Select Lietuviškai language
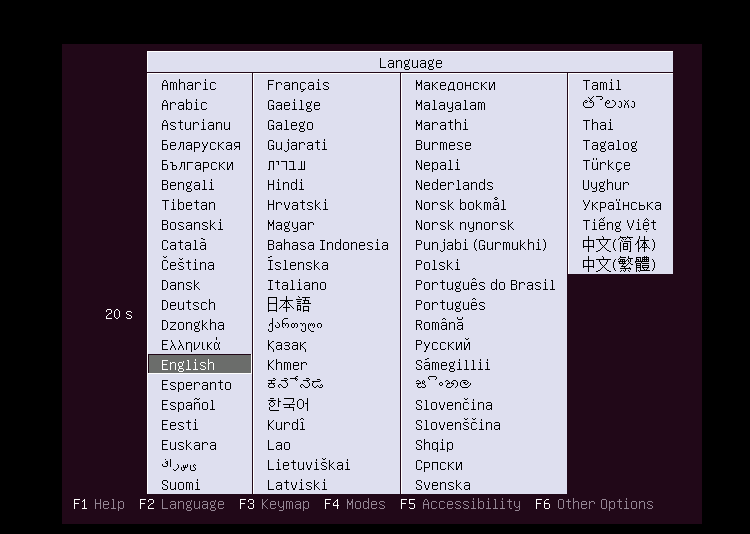The height and width of the screenshot is (534, 750). [x=309, y=465]
